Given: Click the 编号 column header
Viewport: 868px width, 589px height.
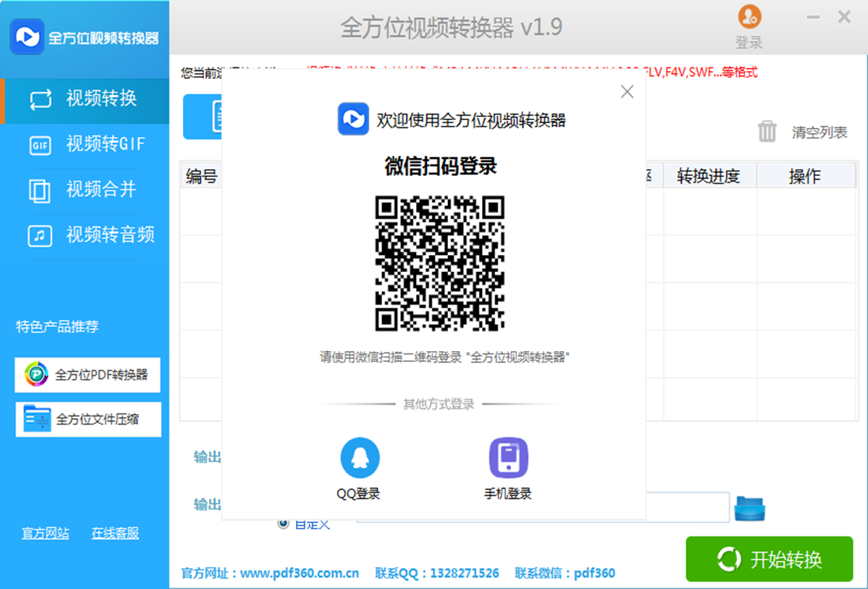Looking at the screenshot, I should pos(201,176).
